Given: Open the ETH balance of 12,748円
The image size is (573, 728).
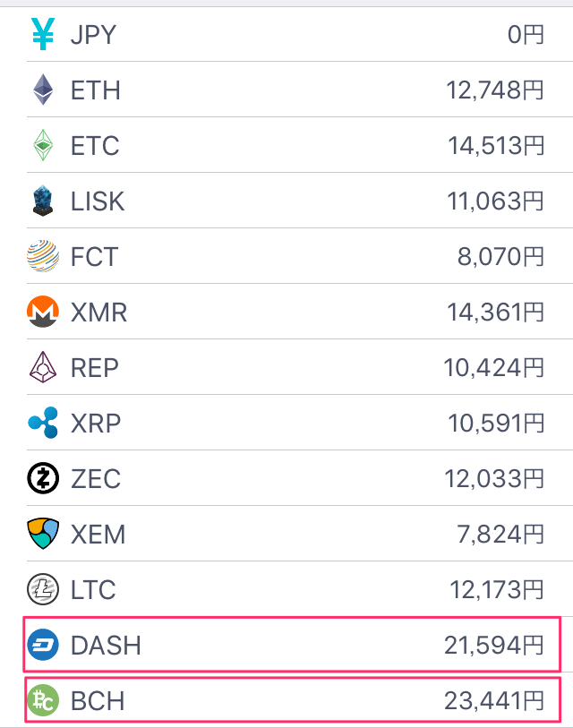Looking at the screenshot, I should 494,90.
